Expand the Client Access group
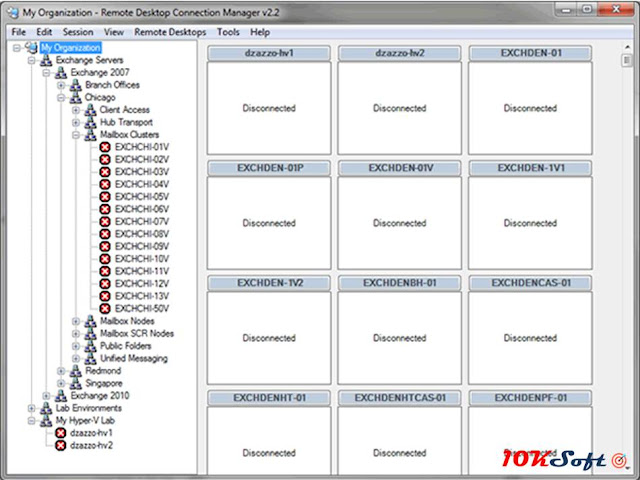Screen dimensions: 640x480 point(76,110)
